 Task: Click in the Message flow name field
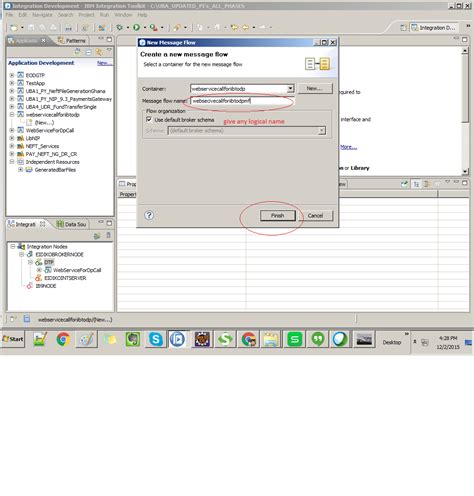click(242, 101)
